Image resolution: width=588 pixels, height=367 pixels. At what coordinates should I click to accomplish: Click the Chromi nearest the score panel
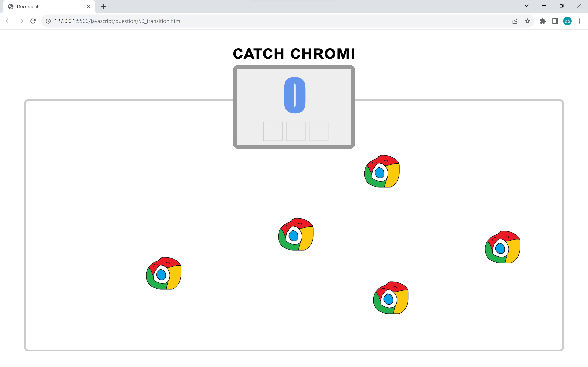pos(382,171)
